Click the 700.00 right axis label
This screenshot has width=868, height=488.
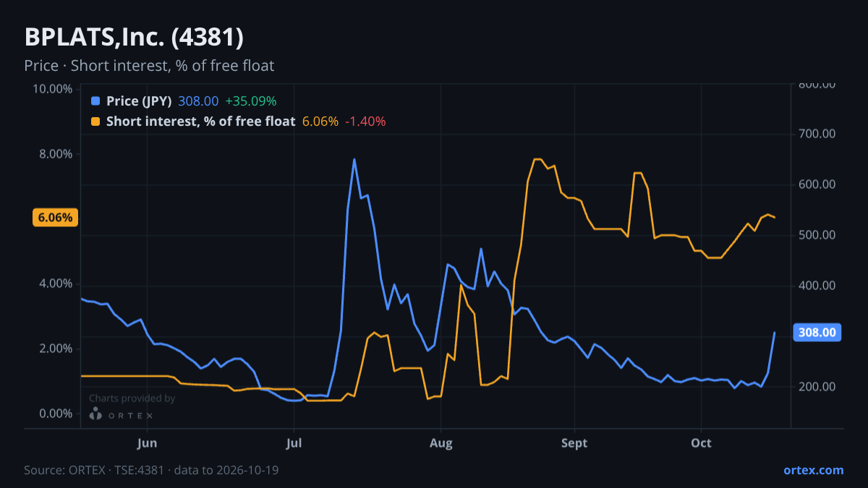click(x=817, y=134)
